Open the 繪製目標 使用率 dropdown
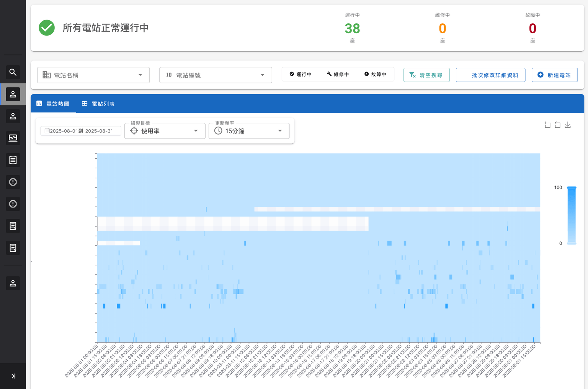This screenshot has height=389, width=588. click(x=165, y=131)
